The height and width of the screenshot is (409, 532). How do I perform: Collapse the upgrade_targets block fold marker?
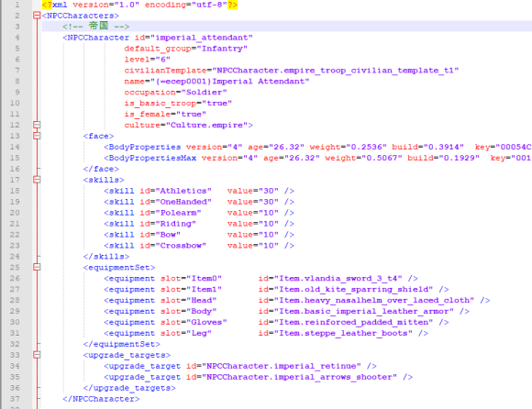point(37,355)
